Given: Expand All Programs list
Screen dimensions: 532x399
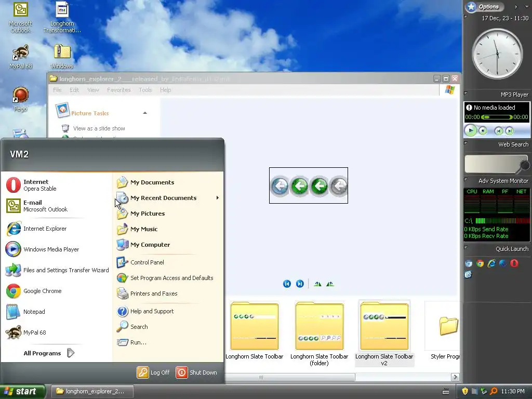Looking at the screenshot, I should 49,353.
